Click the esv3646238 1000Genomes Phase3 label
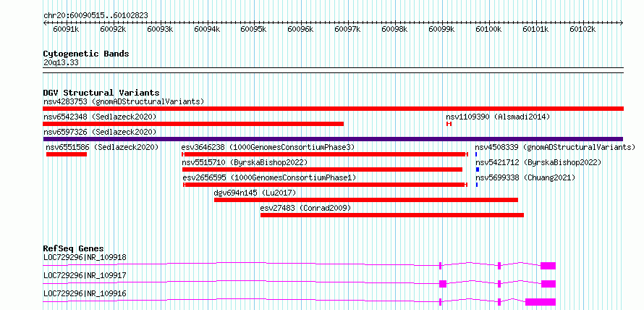The image size is (644, 310). (268, 147)
